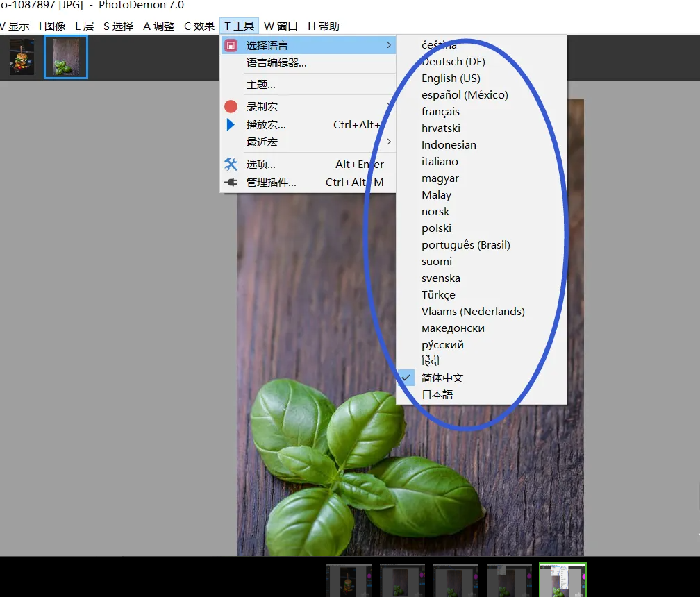Select the basil image thumbnail in top strip
700x597 pixels.
coord(66,58)
